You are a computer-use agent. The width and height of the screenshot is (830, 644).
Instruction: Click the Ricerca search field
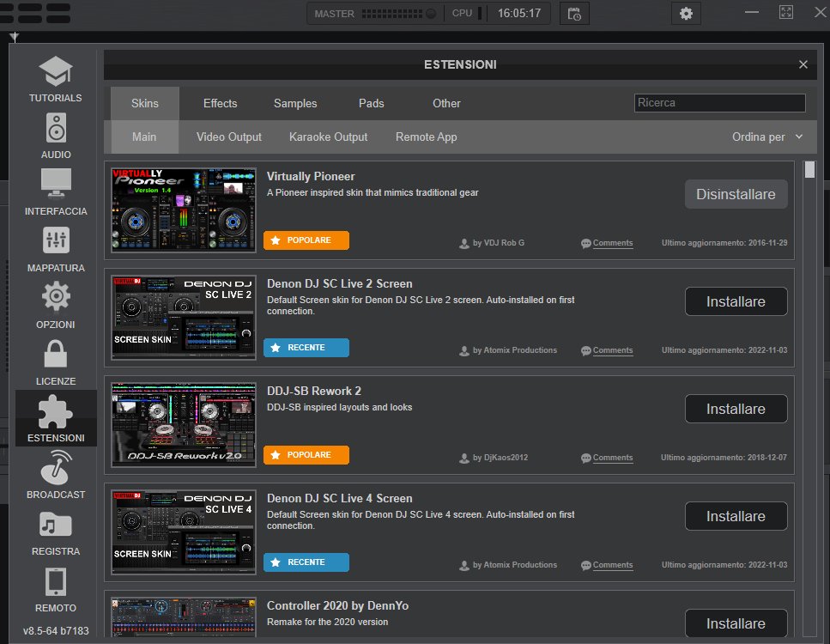coord(720,103)
